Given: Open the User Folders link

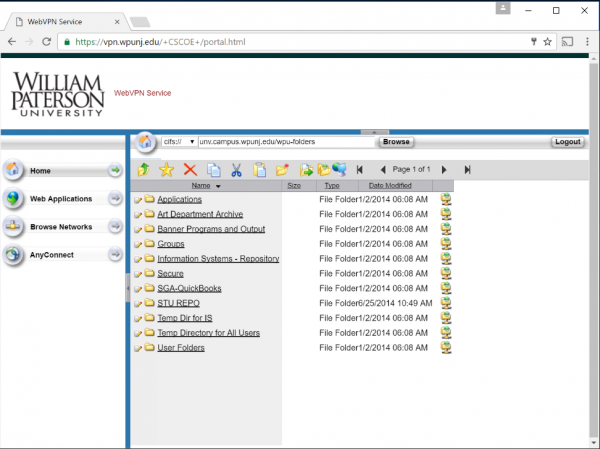Looking at the screenshot, I should coord(181,348).
